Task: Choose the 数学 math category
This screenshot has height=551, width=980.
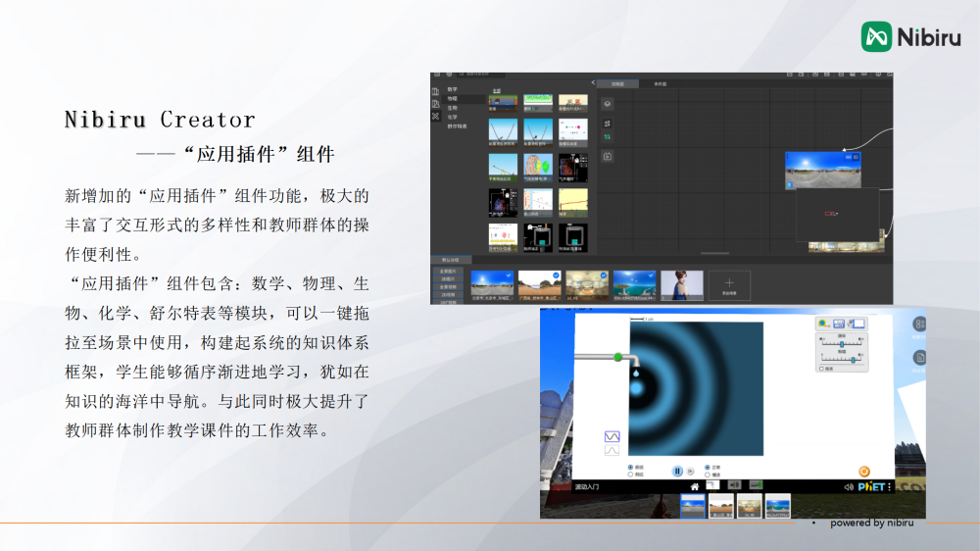Action: tap(453, 89)
